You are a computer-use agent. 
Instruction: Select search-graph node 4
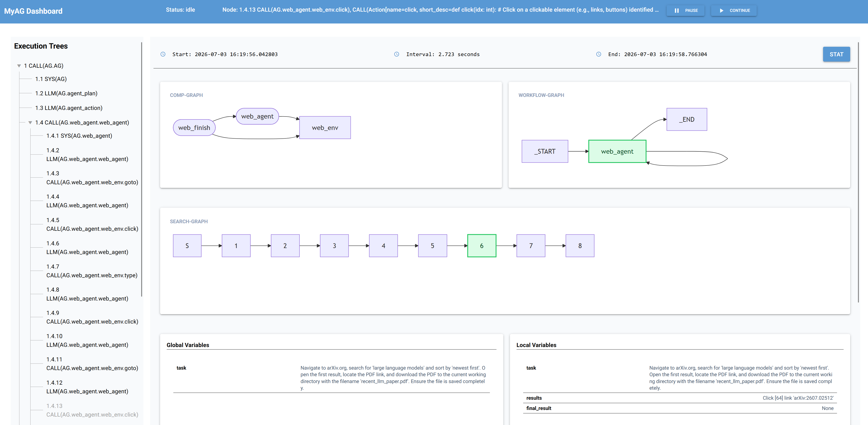coord(383,246)
